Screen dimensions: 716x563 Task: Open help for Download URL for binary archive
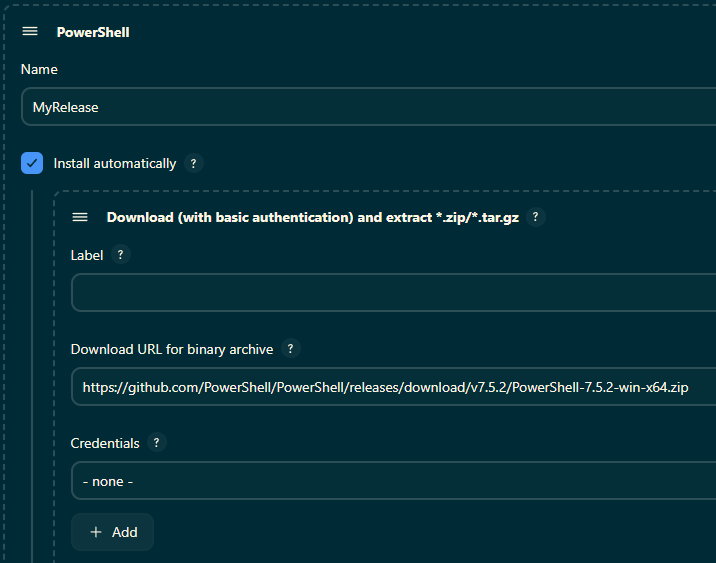(x=291, y=349)
